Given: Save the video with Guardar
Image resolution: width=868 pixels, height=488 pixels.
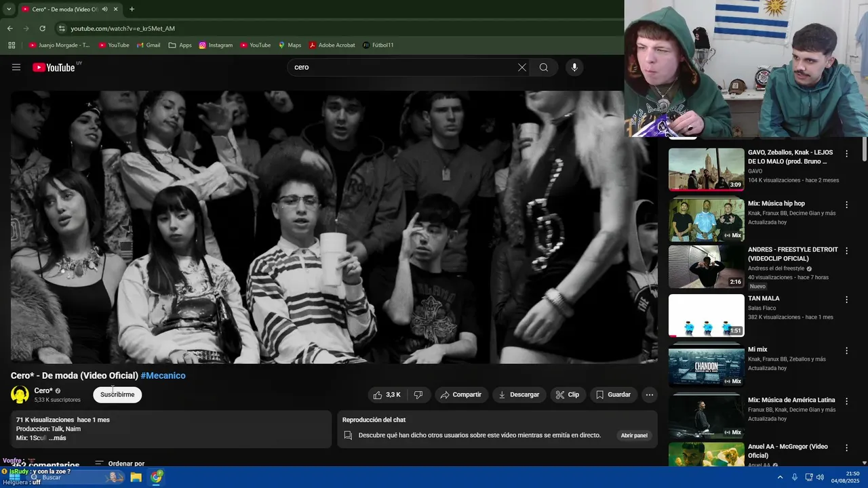Looking at the screenshot, I should pos(613,394).
